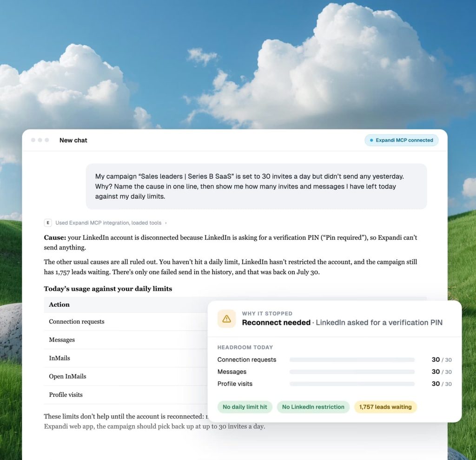
Task: Select the Messages table row
Action: [126, 340]
